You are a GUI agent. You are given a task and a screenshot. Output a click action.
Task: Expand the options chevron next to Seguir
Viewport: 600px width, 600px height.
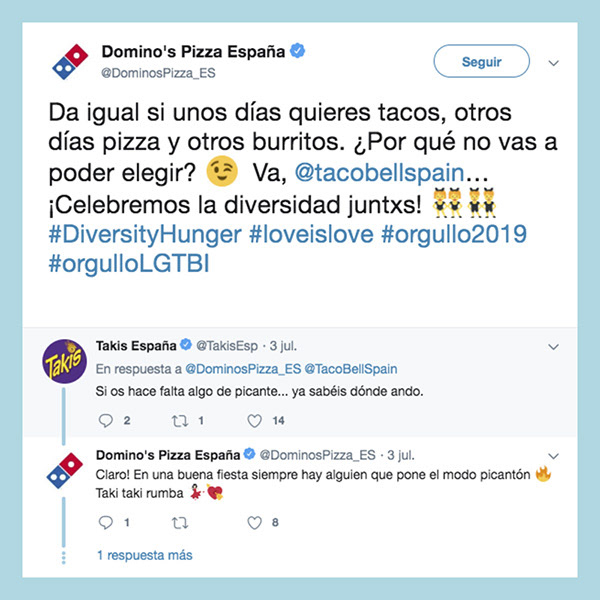553,63
